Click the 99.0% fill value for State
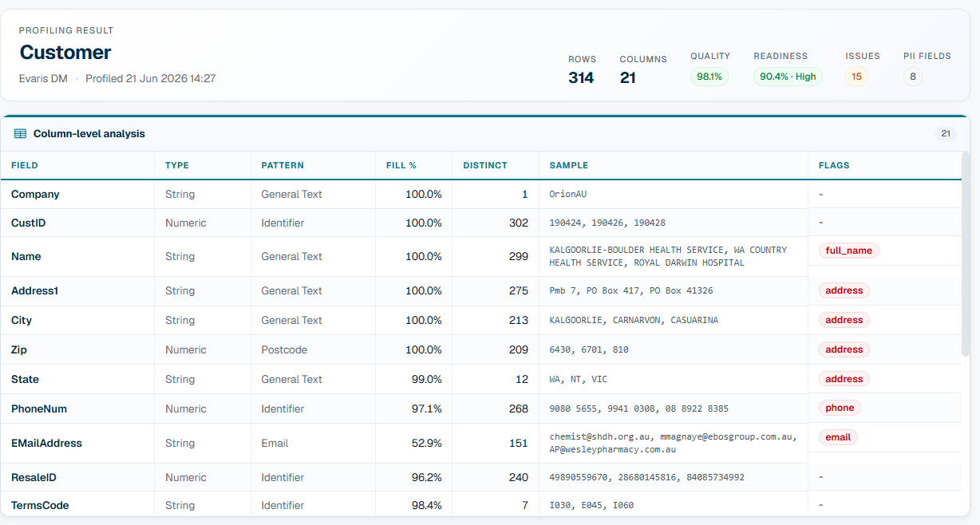Image resolution: width=980 pixels, height=525 pixels. (x=427, y=380)
